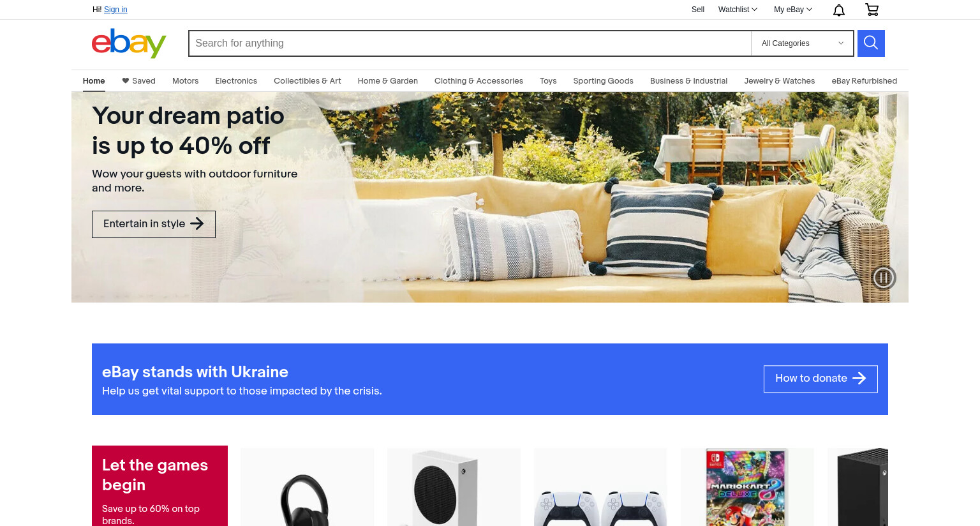
Task: Expand the All Categories dropdown
Action: pos(803,43)
